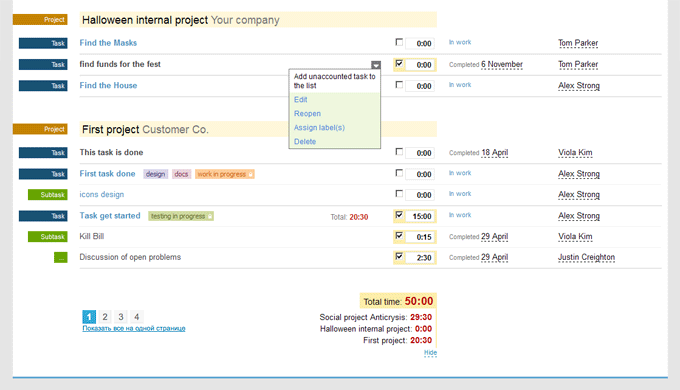
Task: Click the 15:00 time field for Task get started
Action: pyautogui.click(x=421, y=216)
